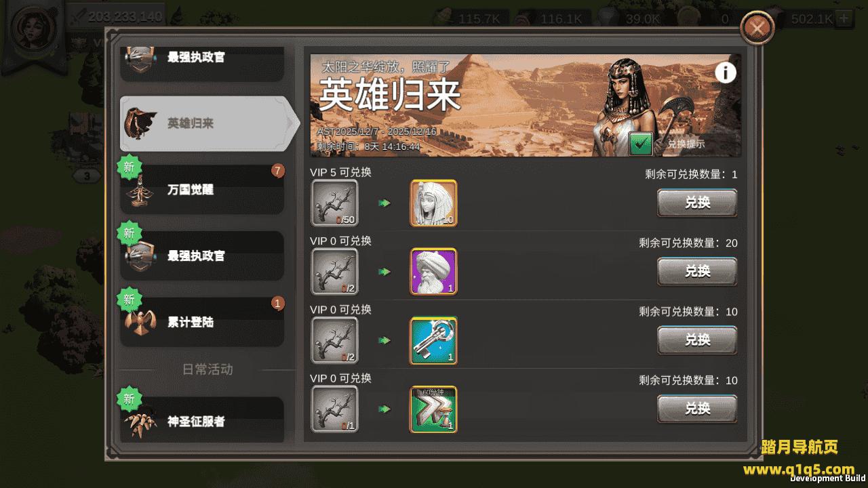The image size is (868, 488).
Task: Click the branch cost item in VIP 5 row
Action: click(334, 203)
